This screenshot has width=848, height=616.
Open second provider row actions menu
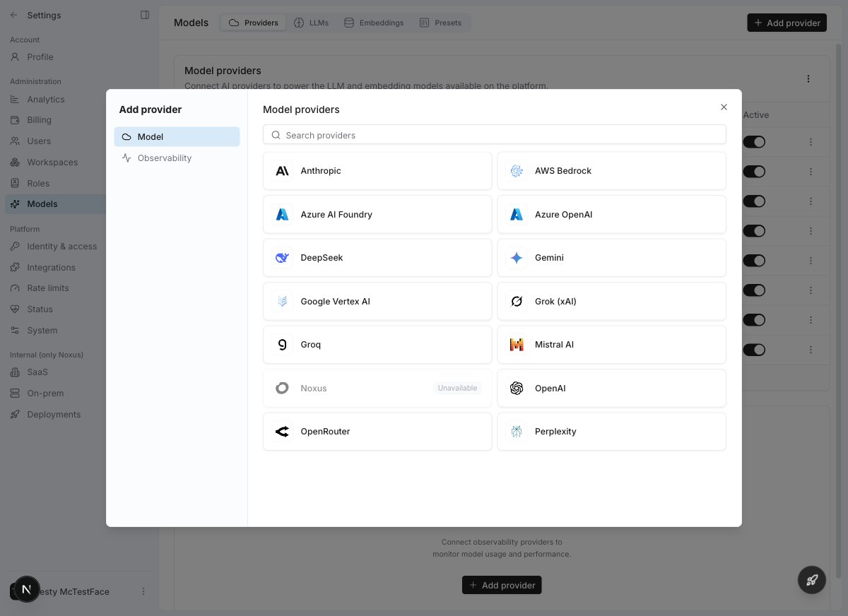(811, 172)
